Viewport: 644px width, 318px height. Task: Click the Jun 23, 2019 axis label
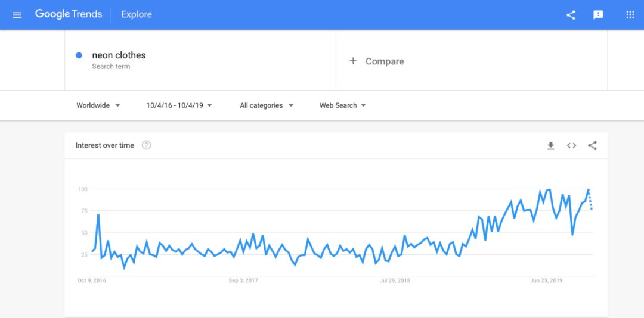tap(547, 280)
